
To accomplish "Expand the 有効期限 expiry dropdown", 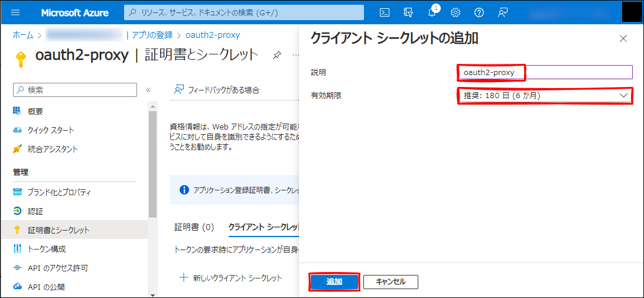I will [544, 95].
